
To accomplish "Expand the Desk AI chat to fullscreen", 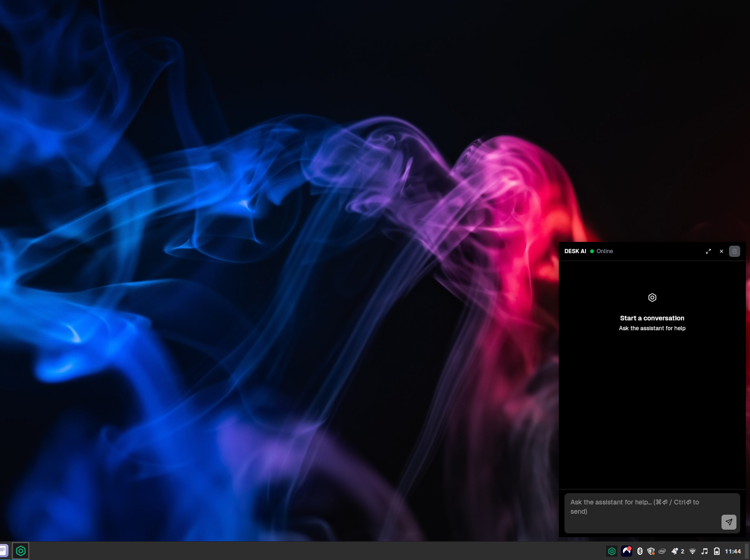I will pyautogui.click(x=708, y=251).
